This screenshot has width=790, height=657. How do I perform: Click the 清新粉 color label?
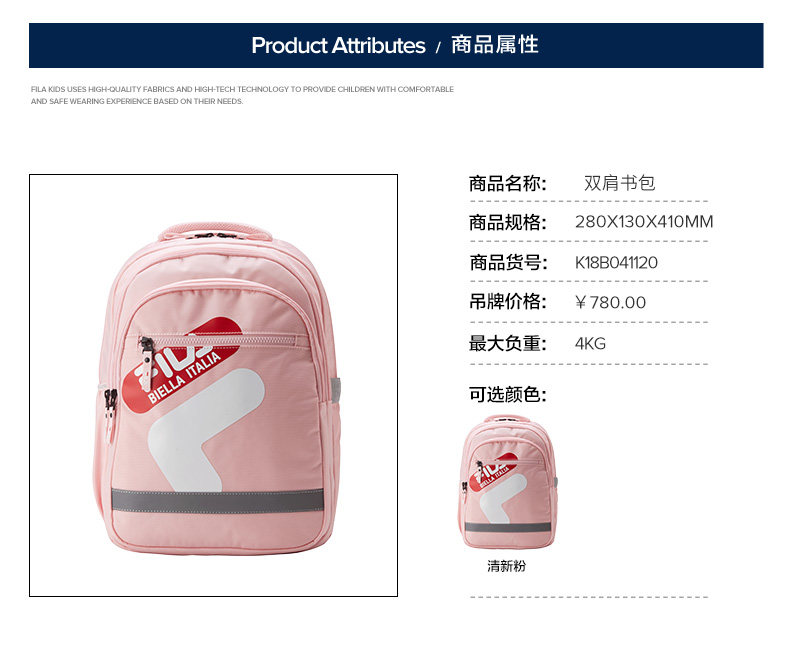pos(506,566)
